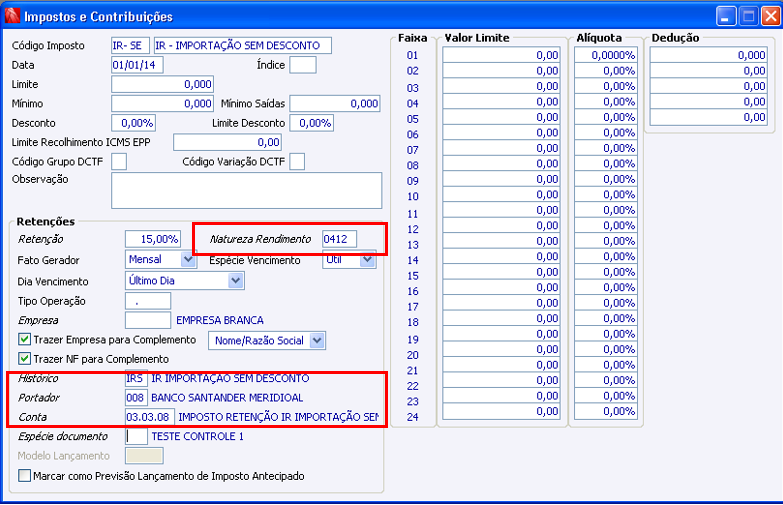
Task: Click Valor Limite field for Faixa 01
Action: point(501,55)
